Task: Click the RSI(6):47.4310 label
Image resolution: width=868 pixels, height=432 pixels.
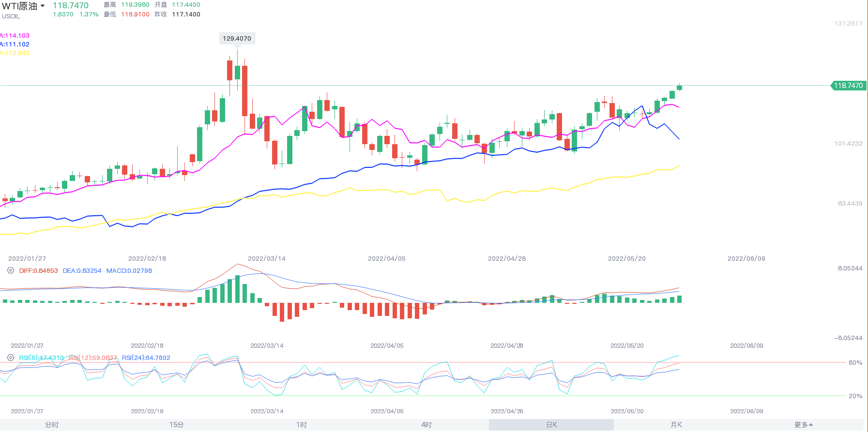Action: pyautogui.click(x=41, y=358)
